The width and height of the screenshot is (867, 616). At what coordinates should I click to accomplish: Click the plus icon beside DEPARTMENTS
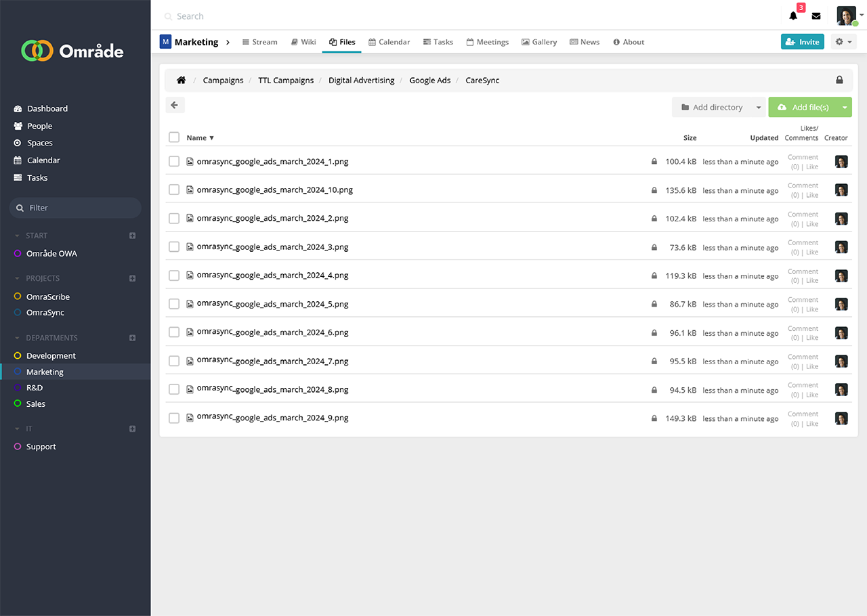tap(133, 338)
